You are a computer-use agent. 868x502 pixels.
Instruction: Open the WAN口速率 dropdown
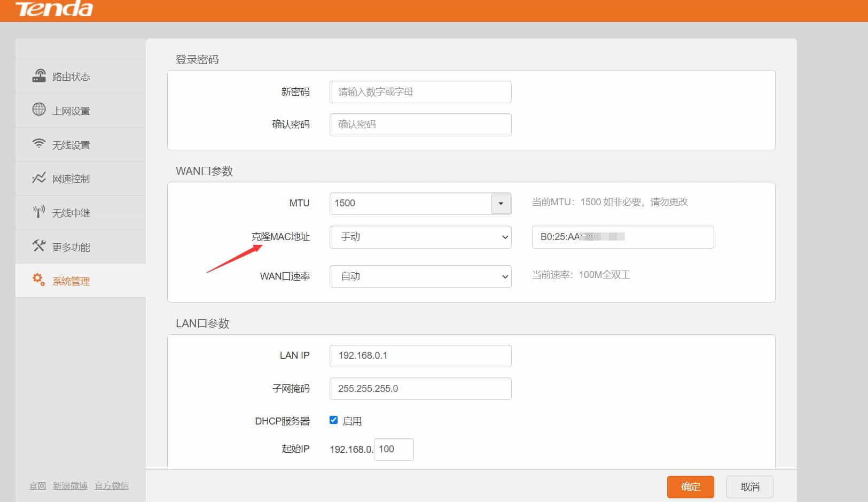pos(420,276)
